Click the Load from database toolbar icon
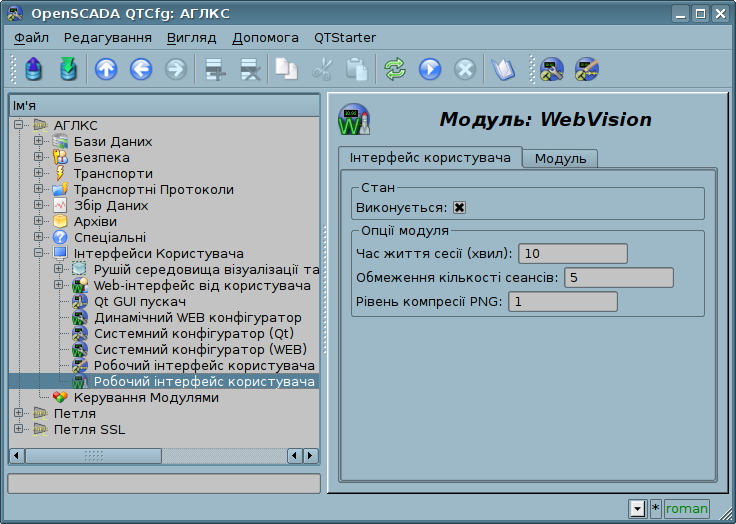The height and width of the screenshot is (524, 736). coord(33,69)
